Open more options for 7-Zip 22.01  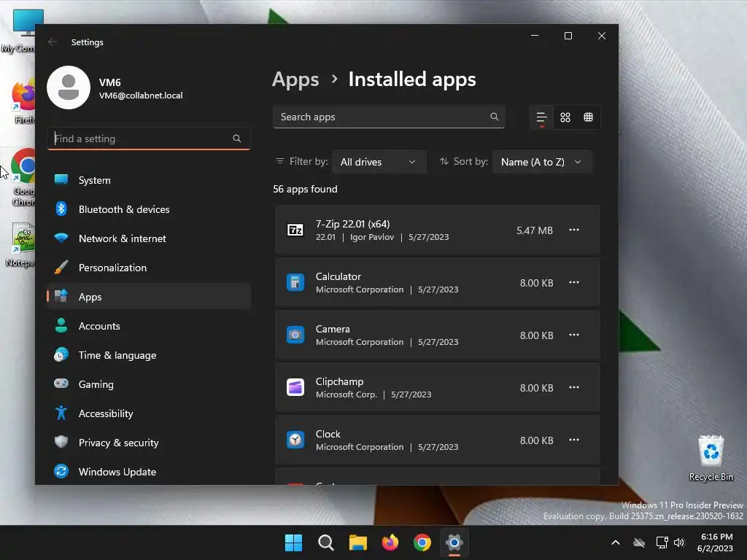[x=574, y=230]
